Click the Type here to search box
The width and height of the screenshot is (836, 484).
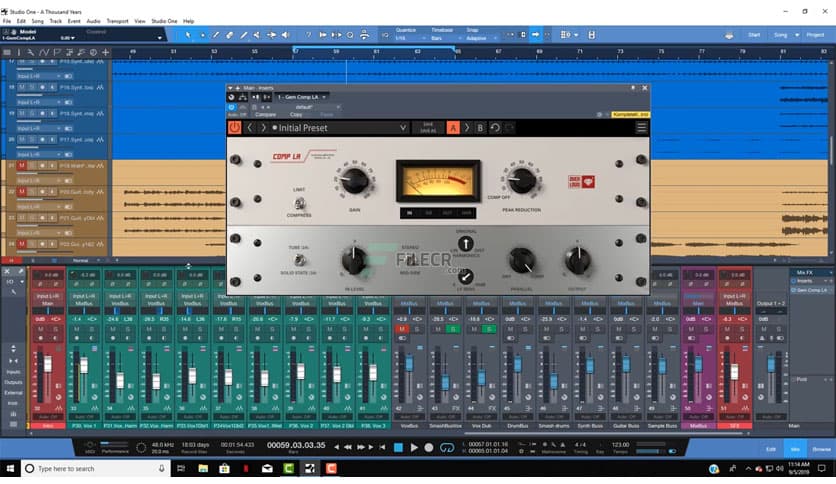pos(96,469)
